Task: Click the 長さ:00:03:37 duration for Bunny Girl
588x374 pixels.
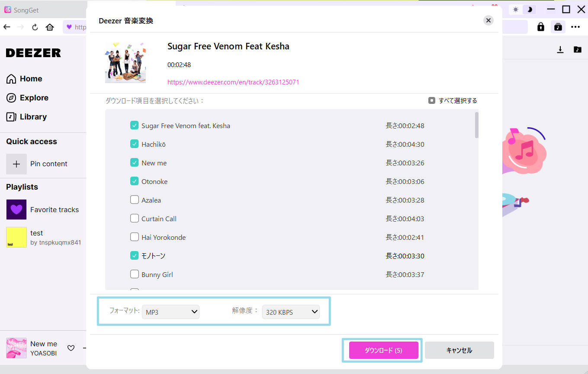Action: point(405,275)
